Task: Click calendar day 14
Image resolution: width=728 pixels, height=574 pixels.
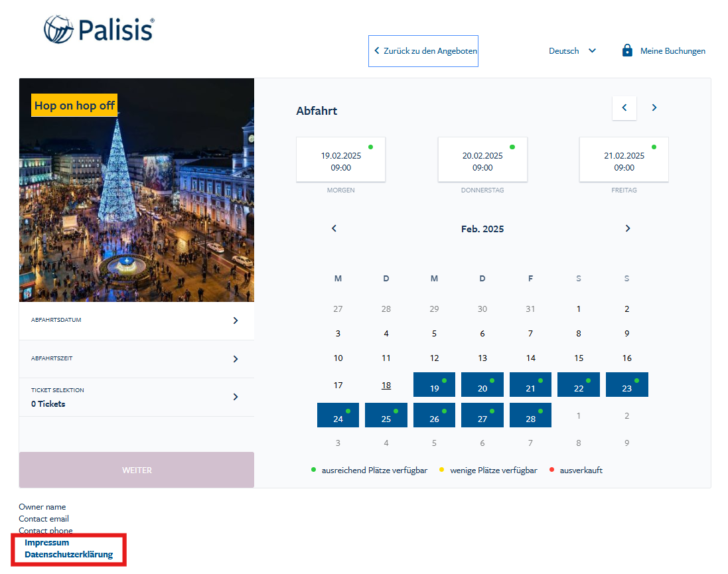Action: click(x=530, y=358)
